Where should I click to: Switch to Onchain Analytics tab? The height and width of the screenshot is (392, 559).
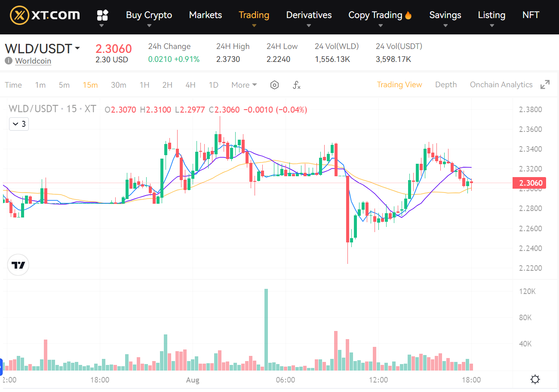pos(501,85)
